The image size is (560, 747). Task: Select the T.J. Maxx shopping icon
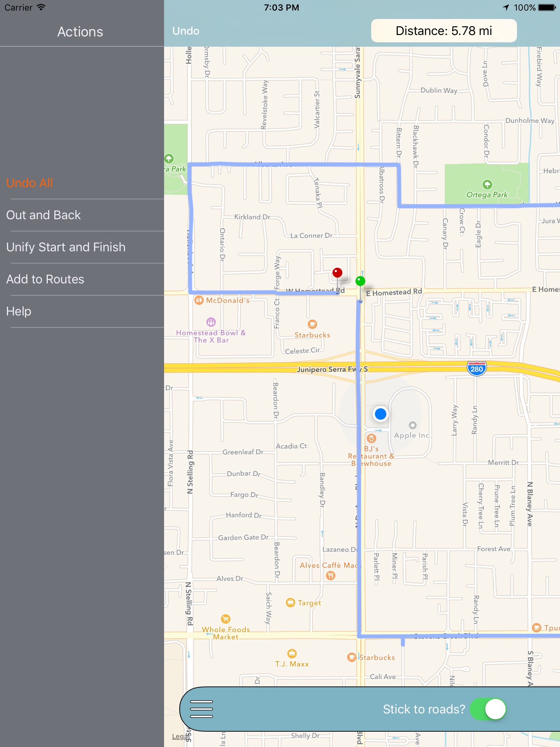pos(292,653)
